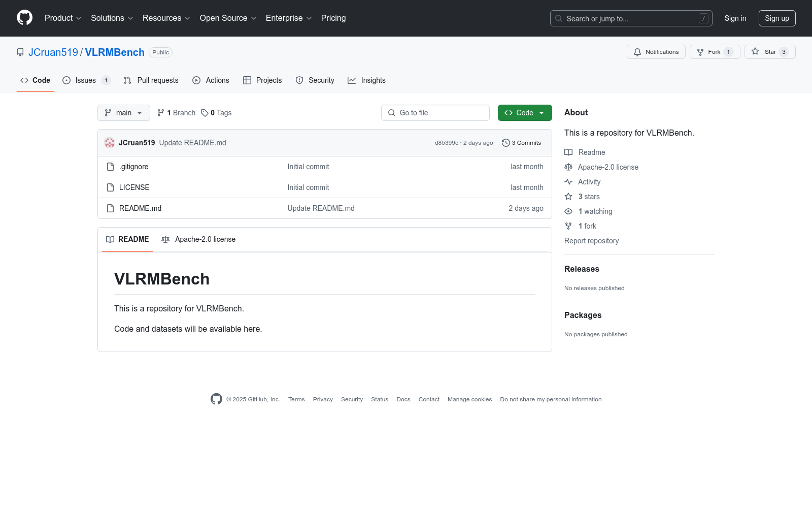Image resolution: width=812 pixels, height=508 pixels.
Task: Switch to the Projects tab
Action: 262,80
